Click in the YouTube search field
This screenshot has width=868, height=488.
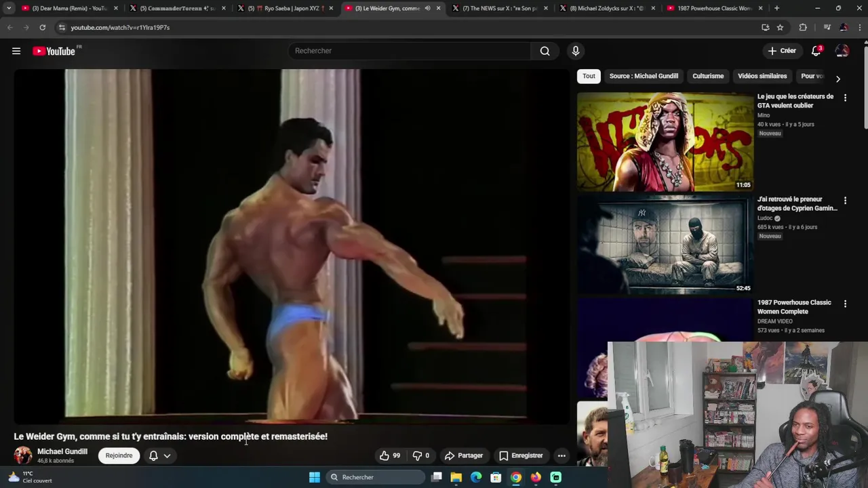[410, 51]
